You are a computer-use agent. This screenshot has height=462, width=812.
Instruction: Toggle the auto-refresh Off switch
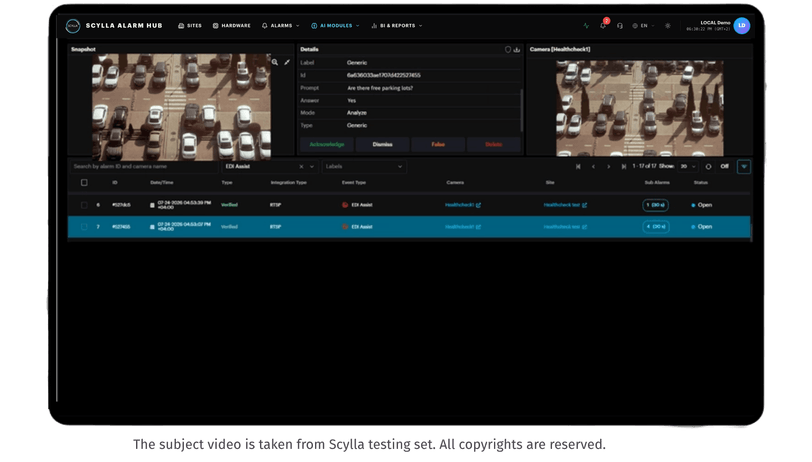(724, 166)
